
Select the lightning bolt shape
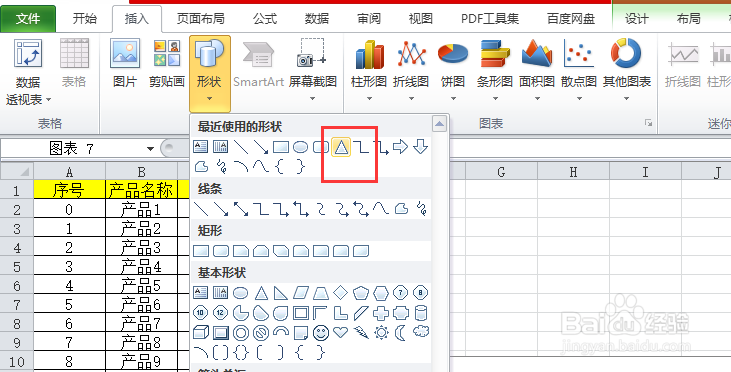tap(361, 332)
